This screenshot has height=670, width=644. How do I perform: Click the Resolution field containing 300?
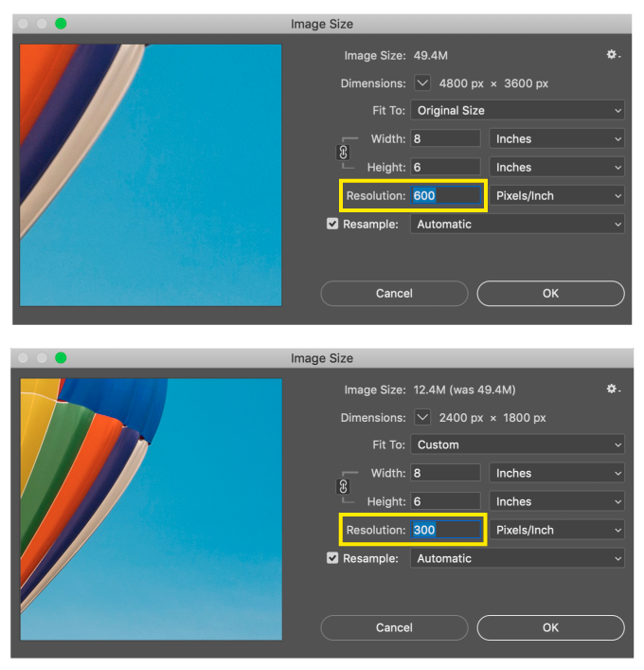point(445,530)
